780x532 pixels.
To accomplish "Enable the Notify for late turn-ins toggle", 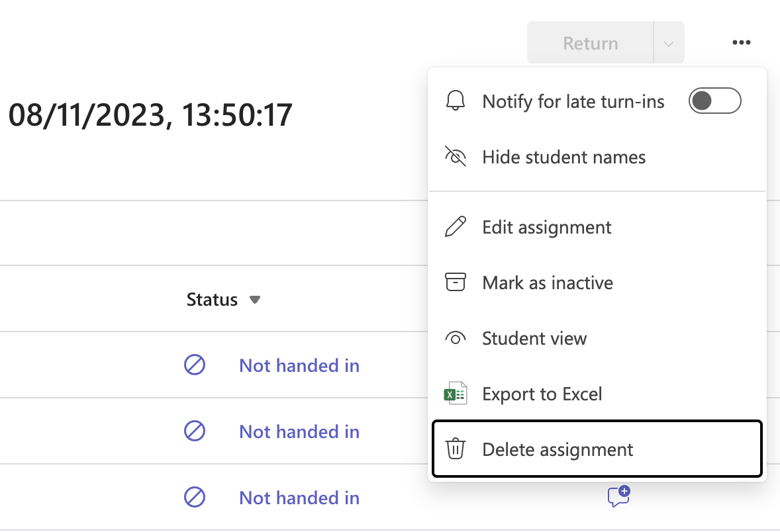I will pyautogui.click(x=714, y=101).
